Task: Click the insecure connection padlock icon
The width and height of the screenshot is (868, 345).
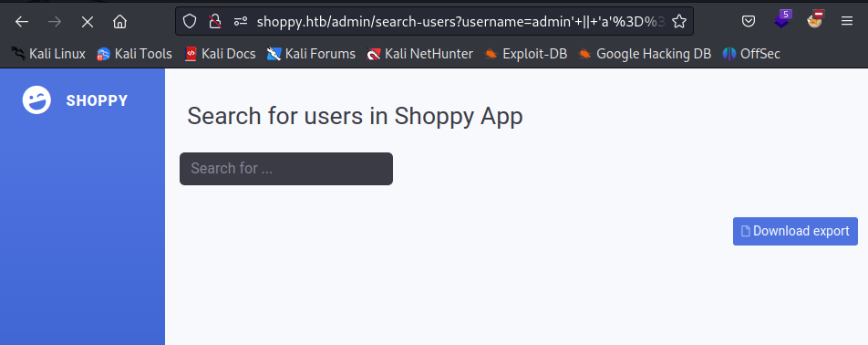Action: point(215,22)
